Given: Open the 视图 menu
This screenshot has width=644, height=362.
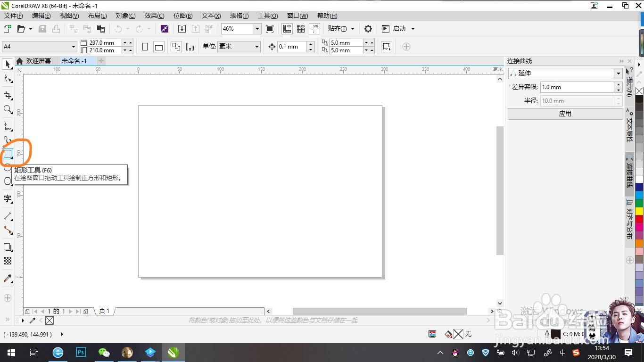Looking at the screenshot, I should pyautogui.click(x=69, y=16).
